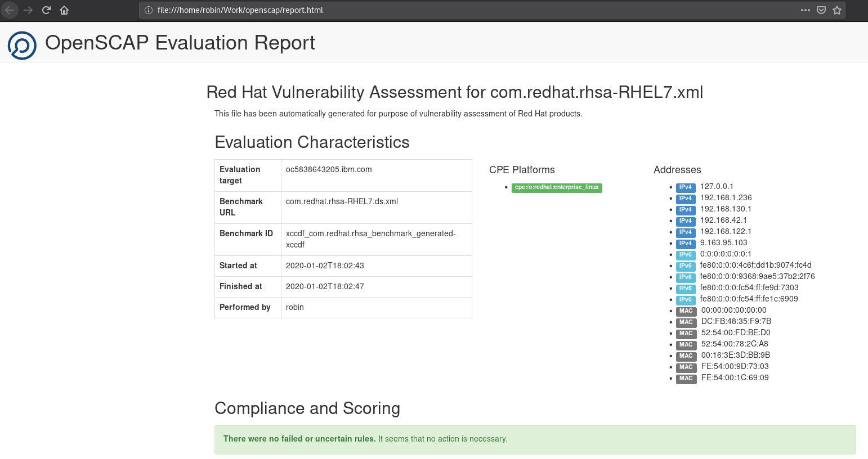This screenshot has width=868, height=459.
Task: Click the IPv6 badge beside 0:0:0:0:0:0:0:1
Action: (686, 254)
